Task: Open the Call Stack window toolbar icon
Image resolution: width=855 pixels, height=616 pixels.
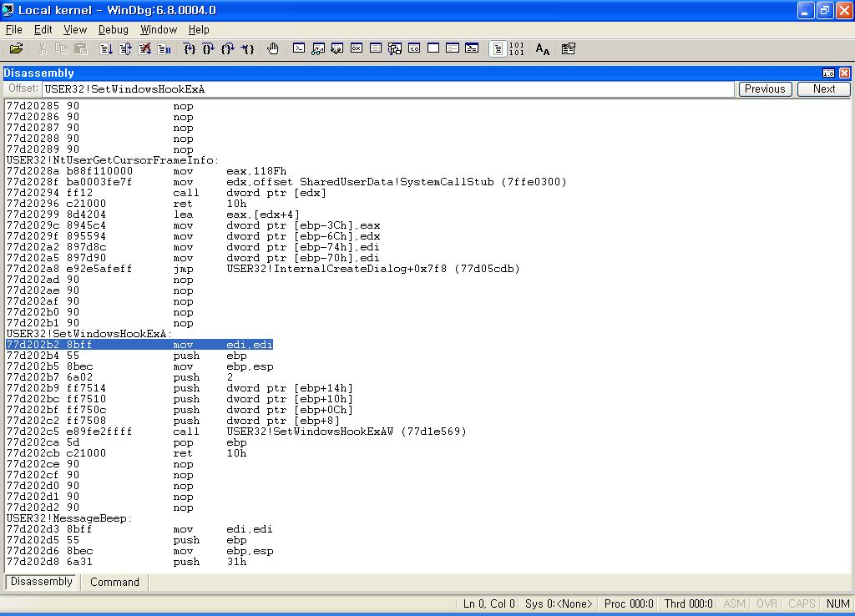Action: pos(395,49)
